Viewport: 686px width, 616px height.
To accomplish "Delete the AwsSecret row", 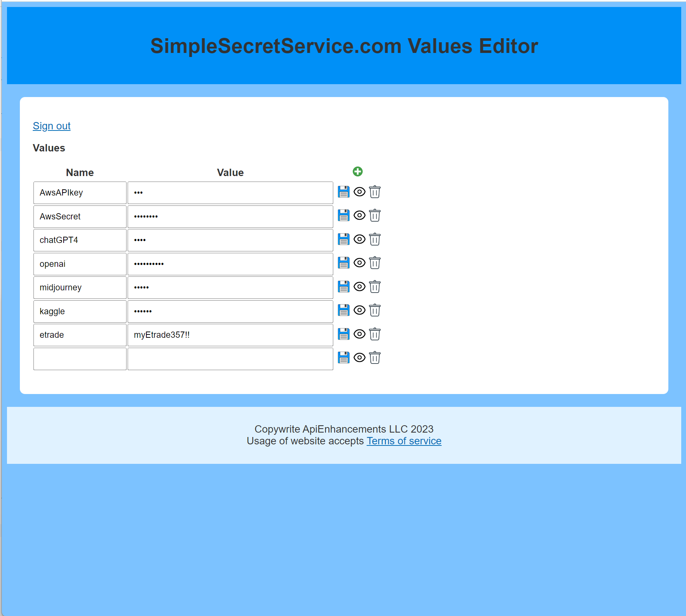I will [x=375, y=215].
